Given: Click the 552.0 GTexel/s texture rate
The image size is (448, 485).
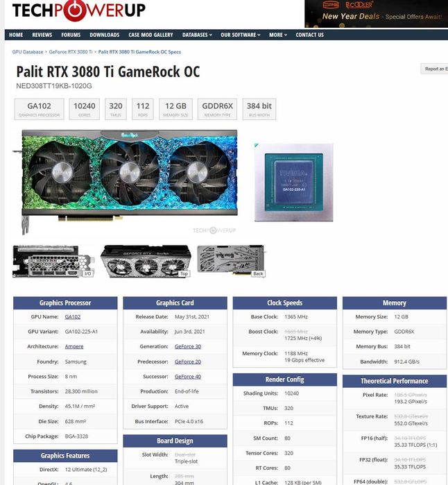Looking at the screenshot, I should pos(411,423).
